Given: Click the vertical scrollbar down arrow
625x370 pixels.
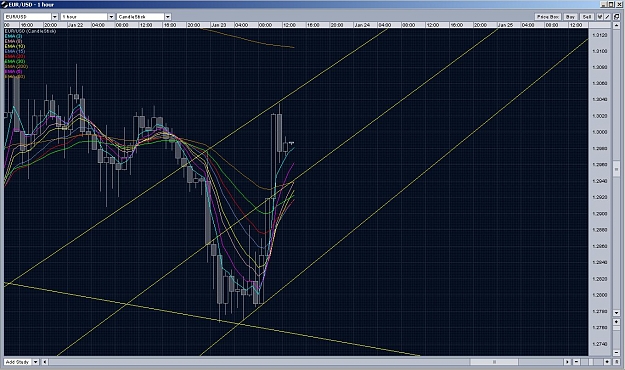Looking at the screenshot, I should [616, 312].
